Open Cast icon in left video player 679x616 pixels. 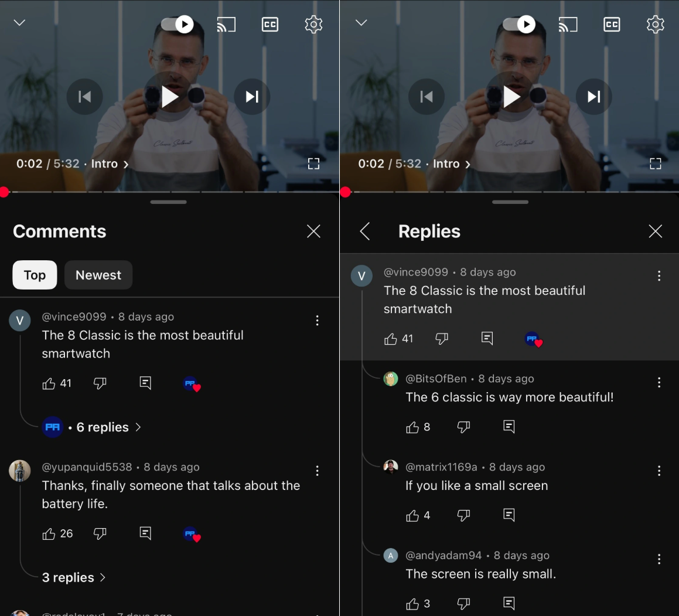tap(226, 24)
